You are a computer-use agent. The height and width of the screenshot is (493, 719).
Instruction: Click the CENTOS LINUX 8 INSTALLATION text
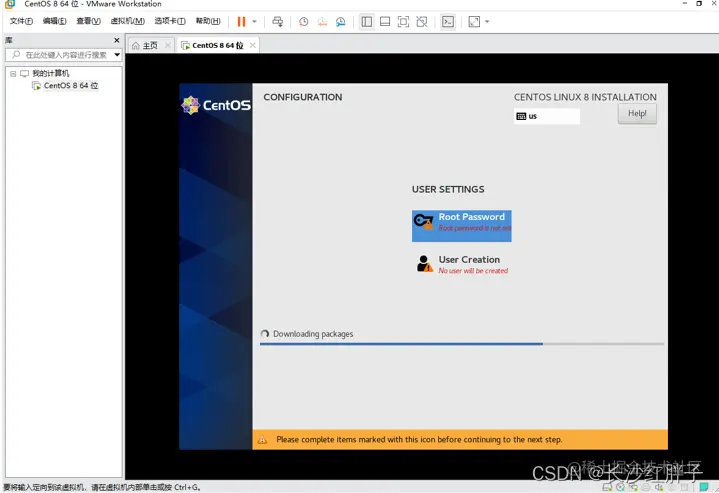[x=585, y=97]
